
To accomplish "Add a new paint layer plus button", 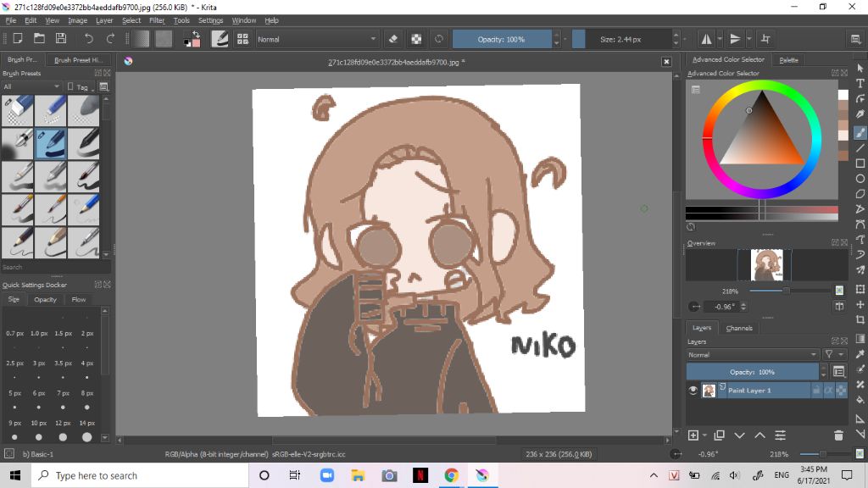I will (693, 435).
